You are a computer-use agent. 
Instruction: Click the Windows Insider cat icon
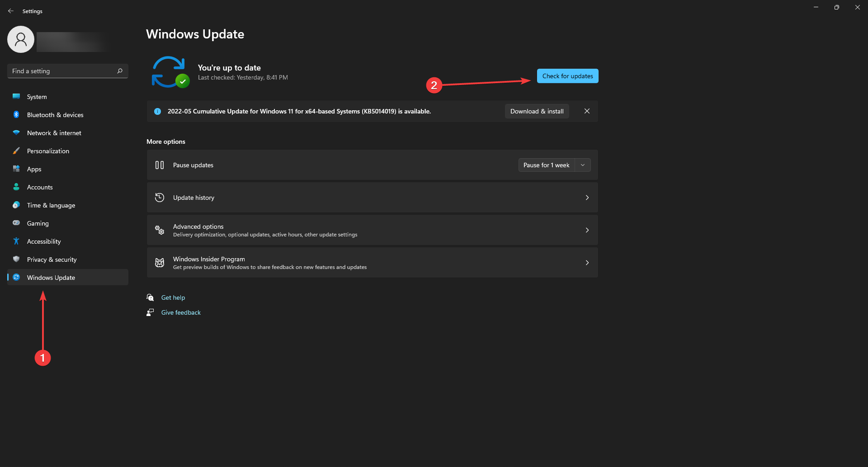160,263
